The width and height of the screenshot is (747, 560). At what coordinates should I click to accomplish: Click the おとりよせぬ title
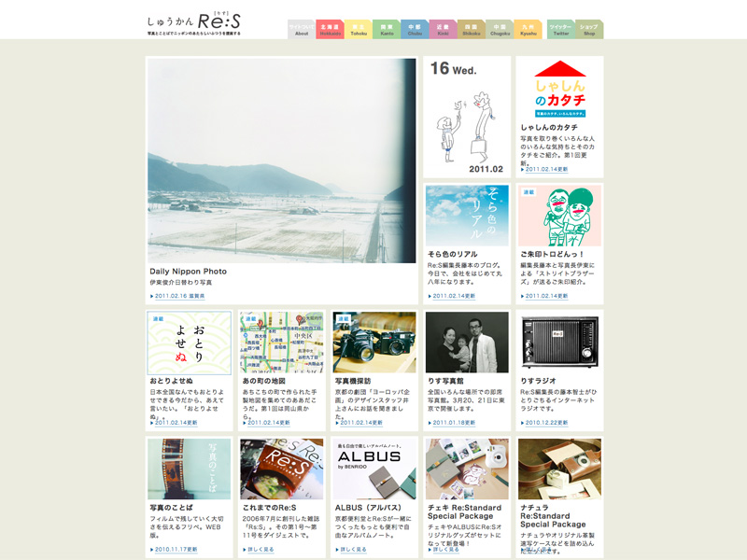click(x=172, y=381)
